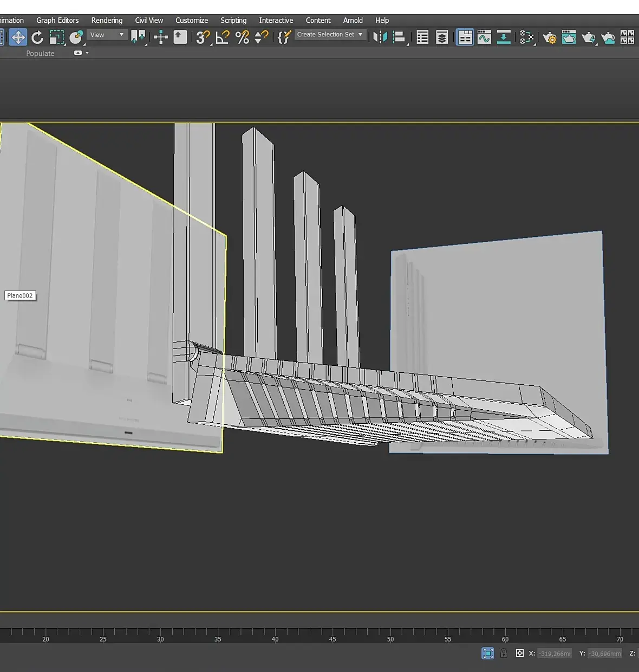Toggle the Selection Lock padlock
The image size is (639, 672).
click(x=504, y=653)
